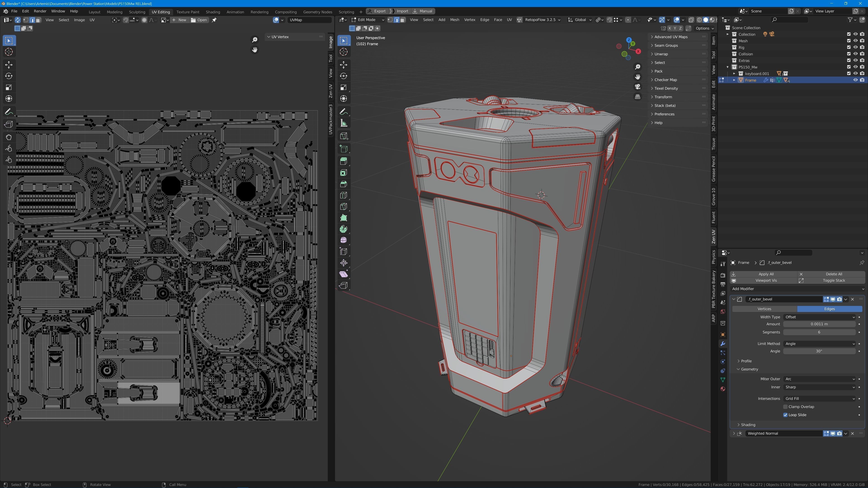Open the Modifiers properties tab wrench icon
Image resolution: width=868 pixels, height=488 pixels.
(x=722, y=343)
